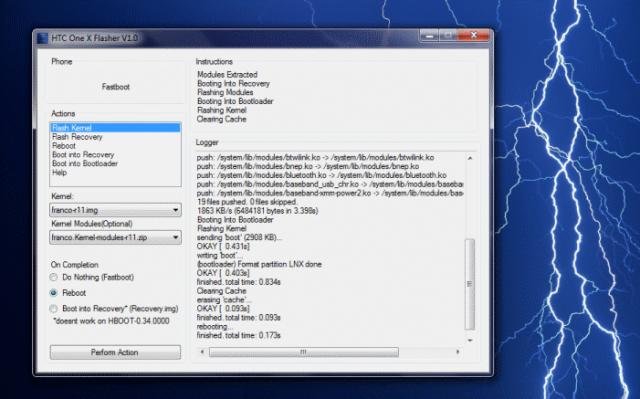Image resolution: width=640 pixels, height=399 pixels.
Task: Click the Perform Action button
Action: (115, 352)
